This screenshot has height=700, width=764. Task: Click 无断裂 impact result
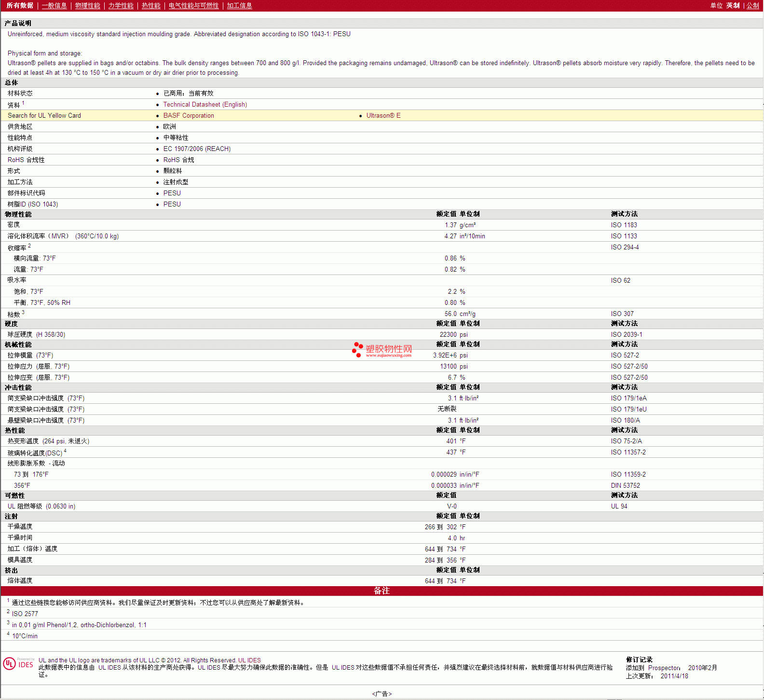coord(447,409)
